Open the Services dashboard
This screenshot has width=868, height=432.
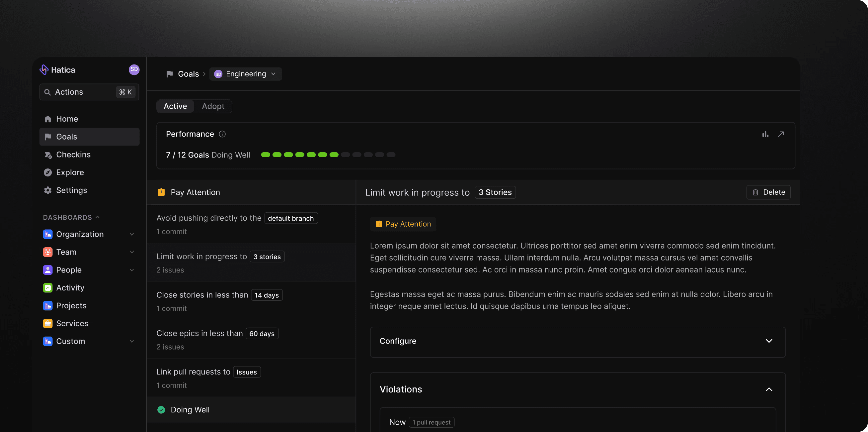[72, 324]
